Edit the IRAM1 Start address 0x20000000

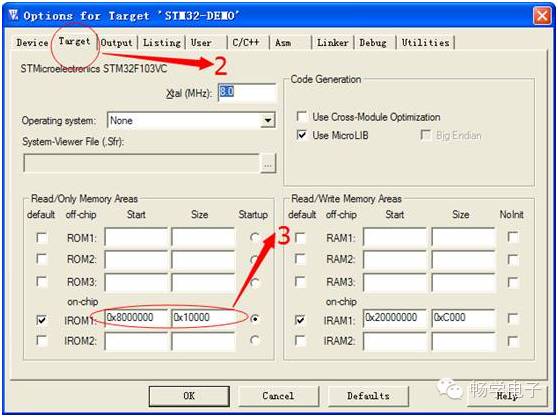(x=395, y=317)
